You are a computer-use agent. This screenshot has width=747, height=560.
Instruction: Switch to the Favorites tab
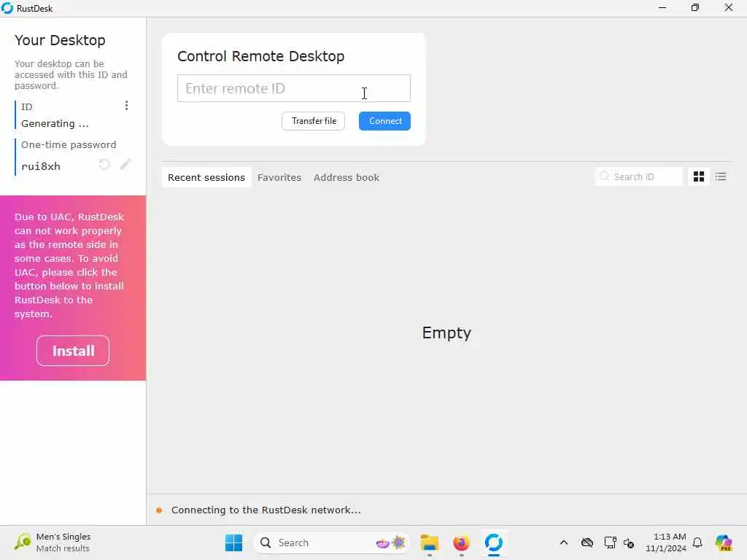tap(279, 177)
